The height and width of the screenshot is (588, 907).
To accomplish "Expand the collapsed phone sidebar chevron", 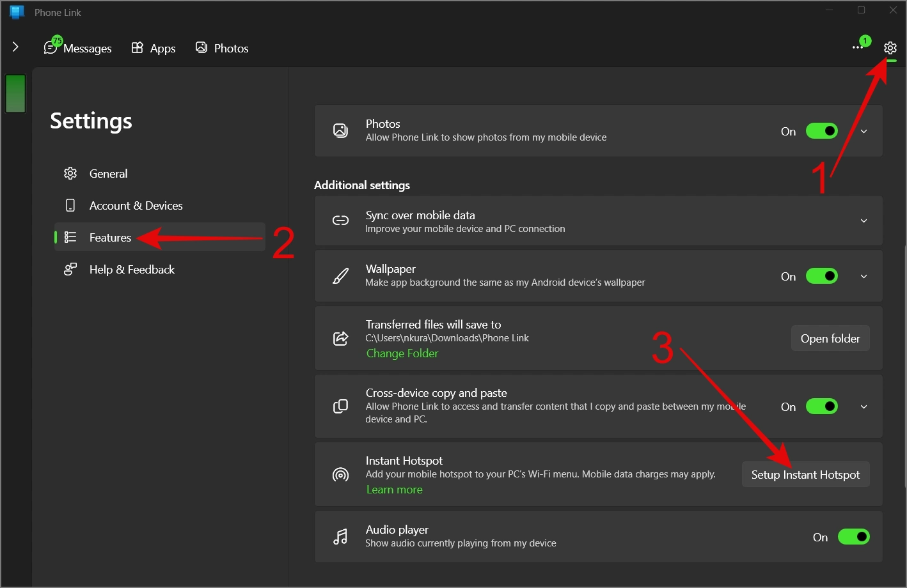I will (15, 47).
